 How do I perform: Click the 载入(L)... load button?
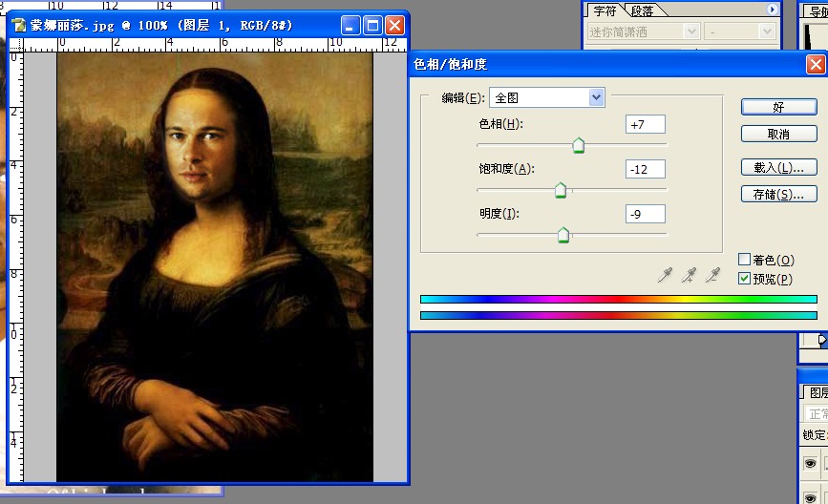pos(779,167)
